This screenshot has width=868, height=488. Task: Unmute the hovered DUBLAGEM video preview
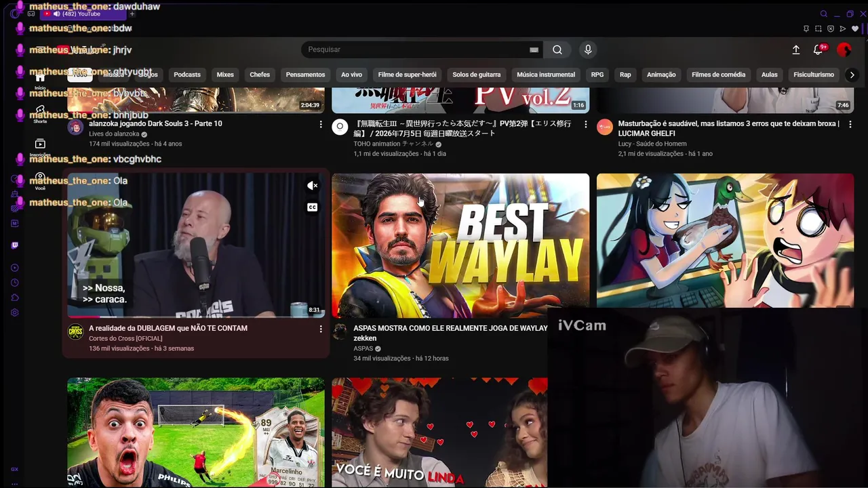(x=312, y=186)
